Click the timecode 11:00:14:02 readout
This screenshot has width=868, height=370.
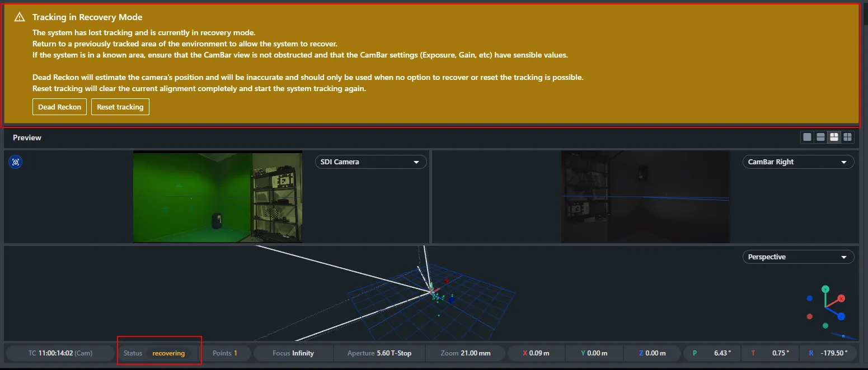tap(60, 353)
